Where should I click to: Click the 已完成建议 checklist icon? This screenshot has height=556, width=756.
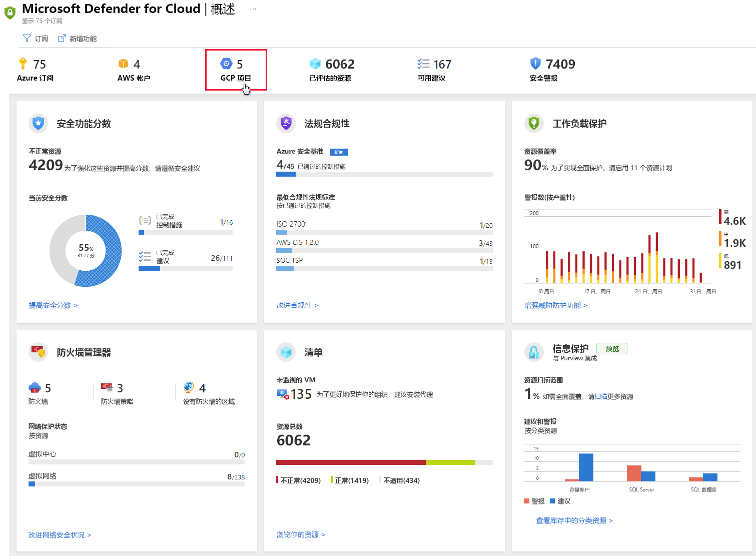(145, 256)
